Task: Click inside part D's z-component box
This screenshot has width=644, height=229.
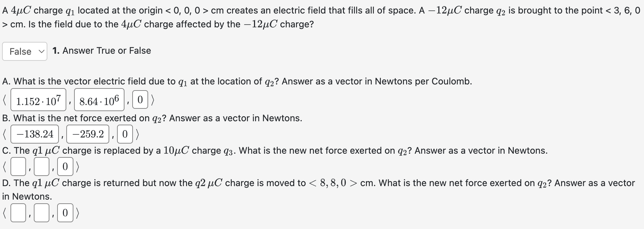Action: coord(66,213)
